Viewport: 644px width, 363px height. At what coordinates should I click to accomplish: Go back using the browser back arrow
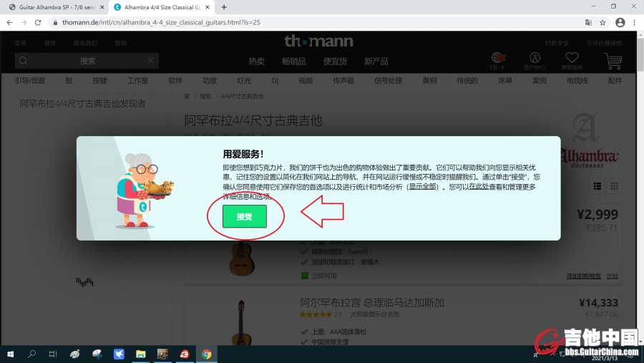tap(10, 23)
